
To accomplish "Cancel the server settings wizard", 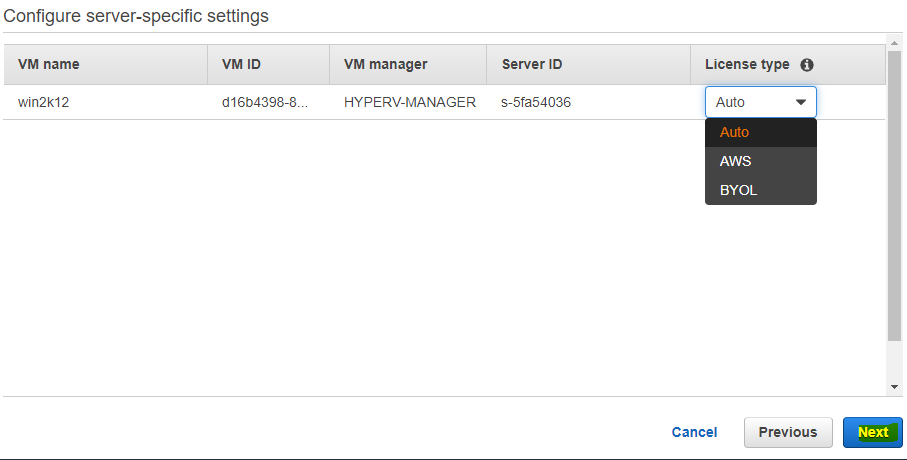I will coord(694,432).
